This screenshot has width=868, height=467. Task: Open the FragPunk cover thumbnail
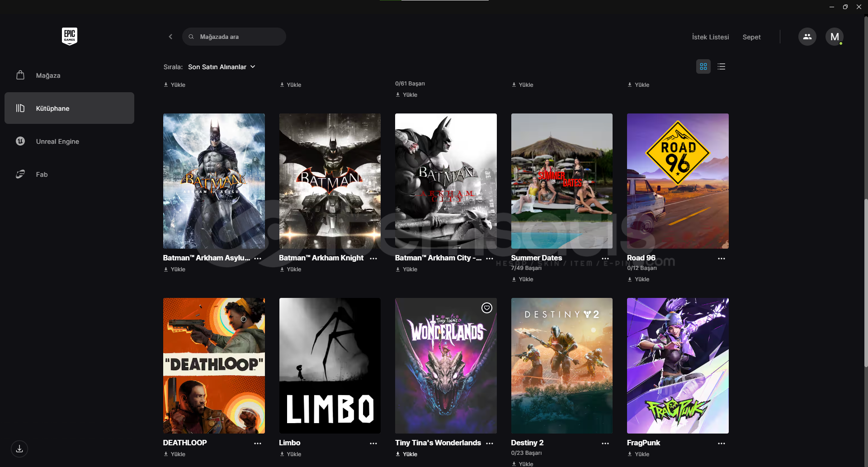[x=677, y=365]
